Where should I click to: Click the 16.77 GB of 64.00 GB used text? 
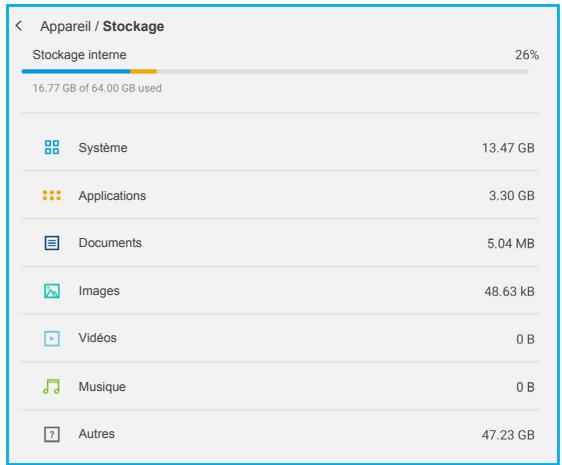pyautogui.click(x=97, y=88)
